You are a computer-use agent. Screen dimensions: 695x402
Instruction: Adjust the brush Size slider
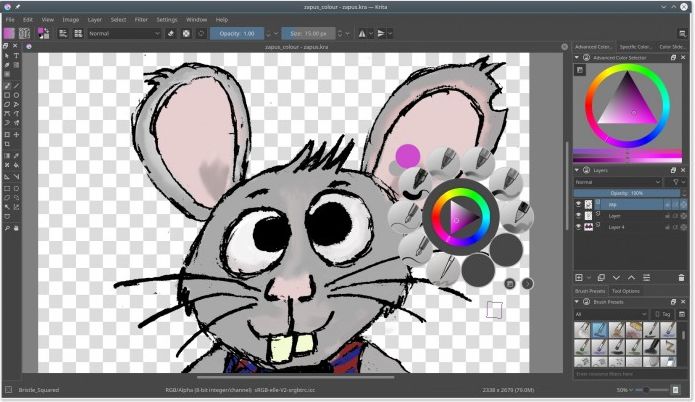pyautogui.click(x=308, y=34)
